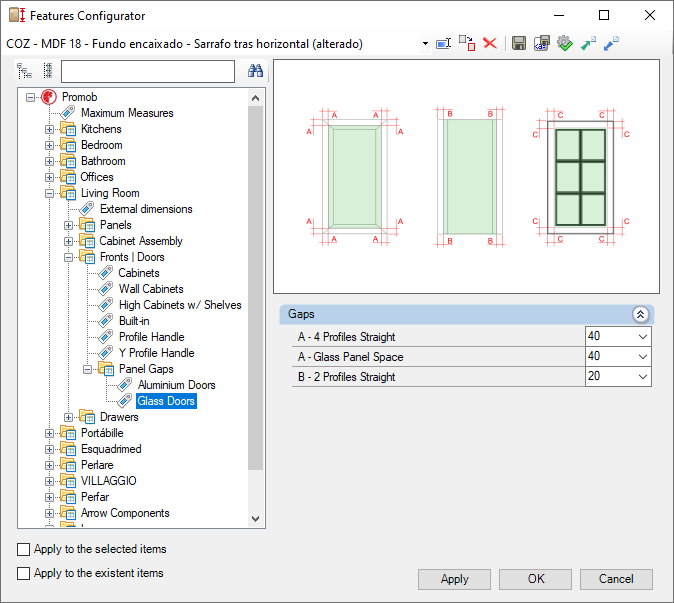Click the tree scrollbar down arrow

point(256,519)
